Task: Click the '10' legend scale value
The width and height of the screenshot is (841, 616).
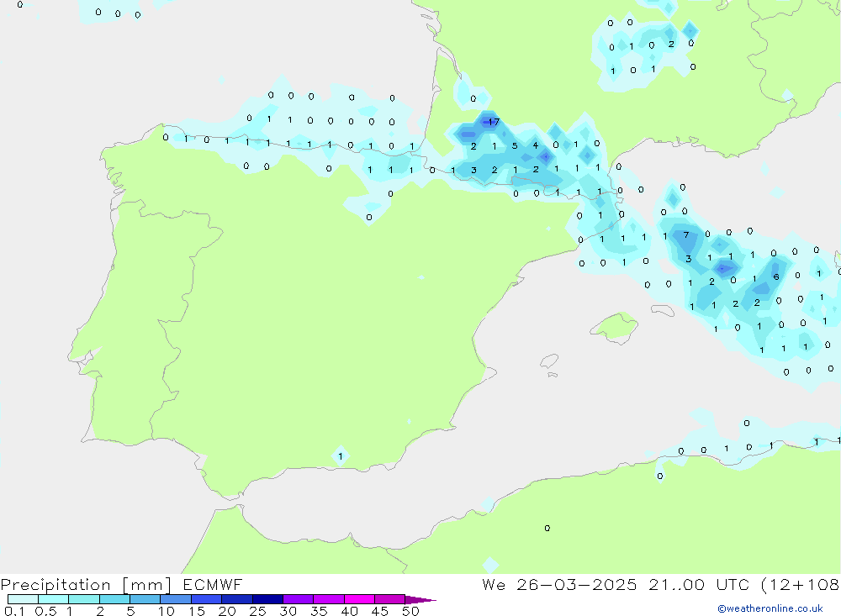Action: pos(166,611)
